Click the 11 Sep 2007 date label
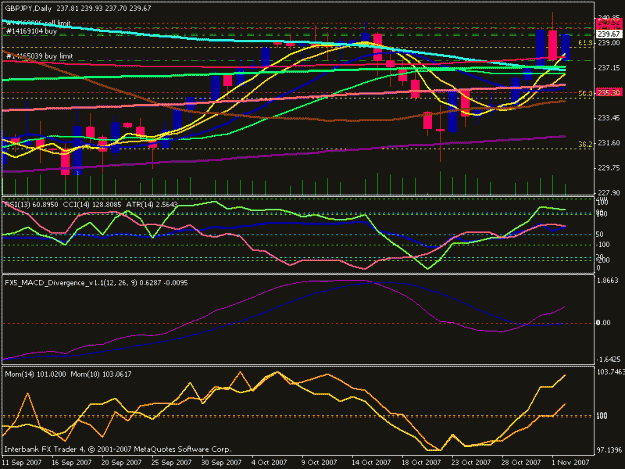This screenshot has width=625, height=469. [x=22, y=462]
